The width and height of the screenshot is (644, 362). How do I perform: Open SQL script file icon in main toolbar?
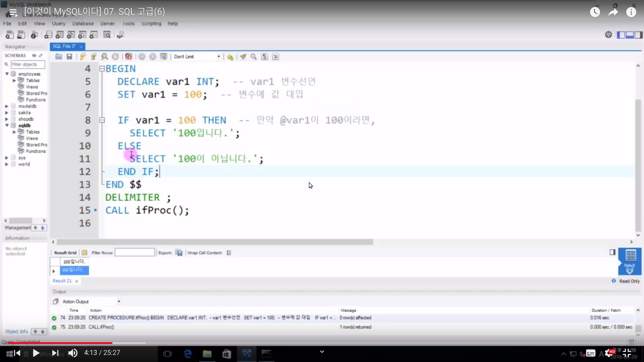pyautogui.click(x=21, y=35)
